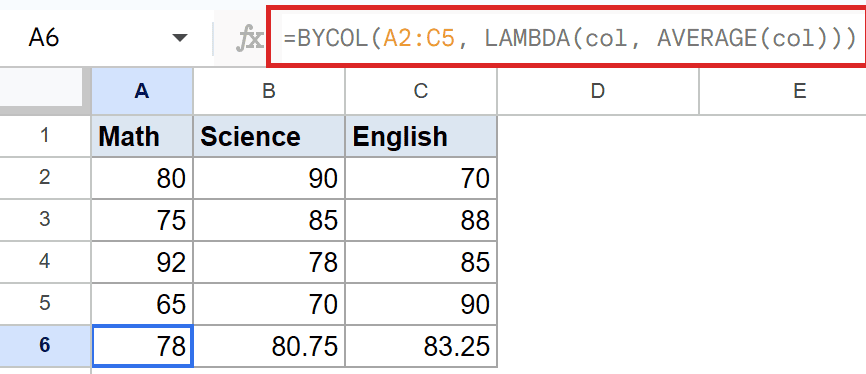
Task: Click the Name box showing A6
Action: [x=105, y=38]
